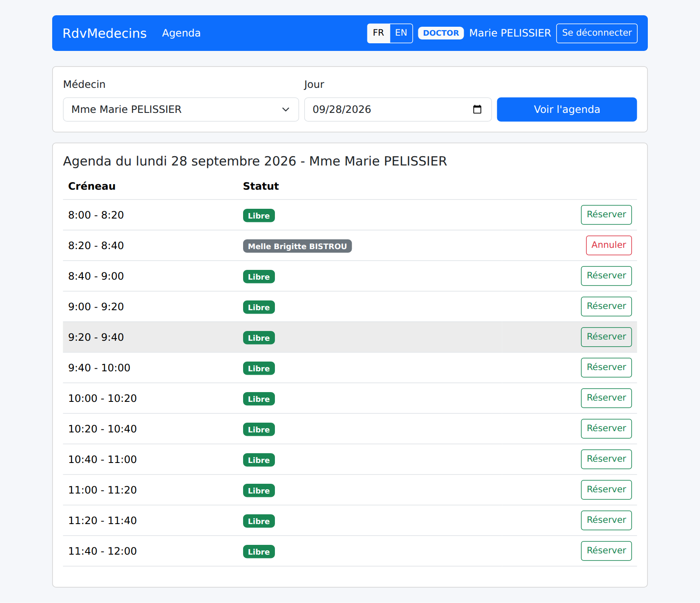Click the Jour date input field
The height and width of the screenshot is (603, 700).
[x=398, y=109]
